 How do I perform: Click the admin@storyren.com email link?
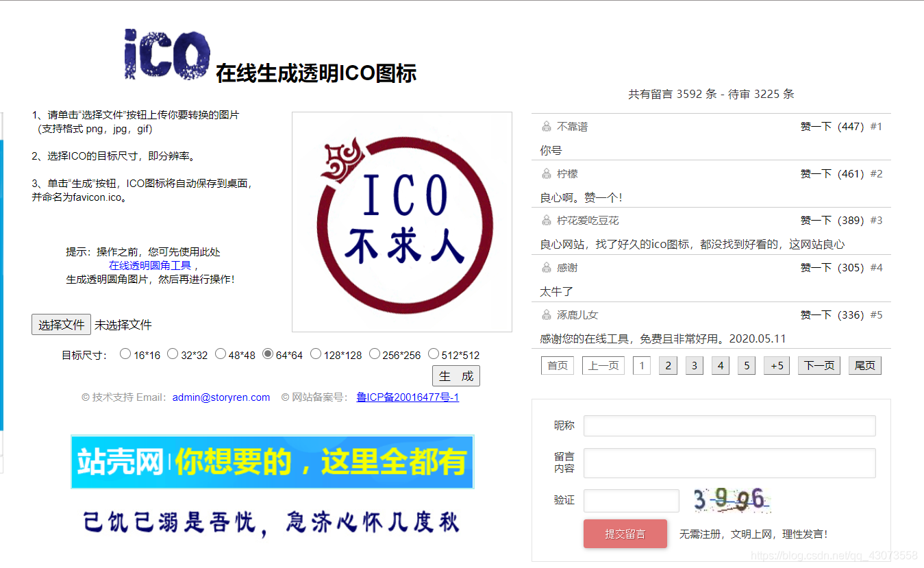(221, 397)
